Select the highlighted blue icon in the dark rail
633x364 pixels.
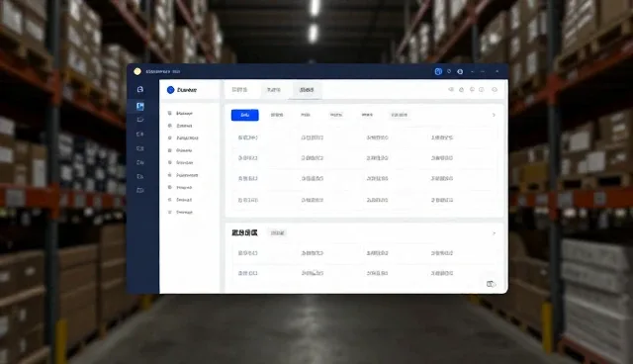click(x=140, y=106)
